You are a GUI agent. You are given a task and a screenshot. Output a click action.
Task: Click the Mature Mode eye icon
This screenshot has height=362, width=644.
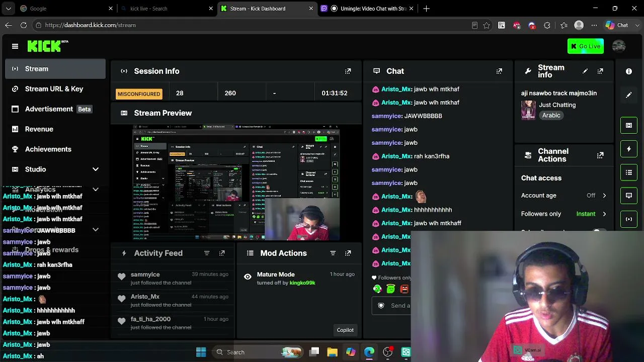[x=248, y=277]
